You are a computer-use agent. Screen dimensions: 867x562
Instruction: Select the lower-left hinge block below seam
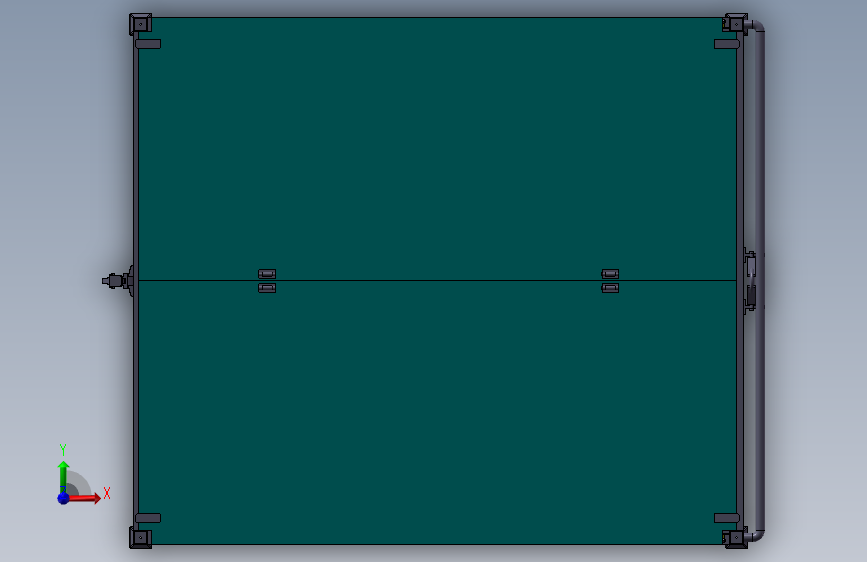point(267,288)
